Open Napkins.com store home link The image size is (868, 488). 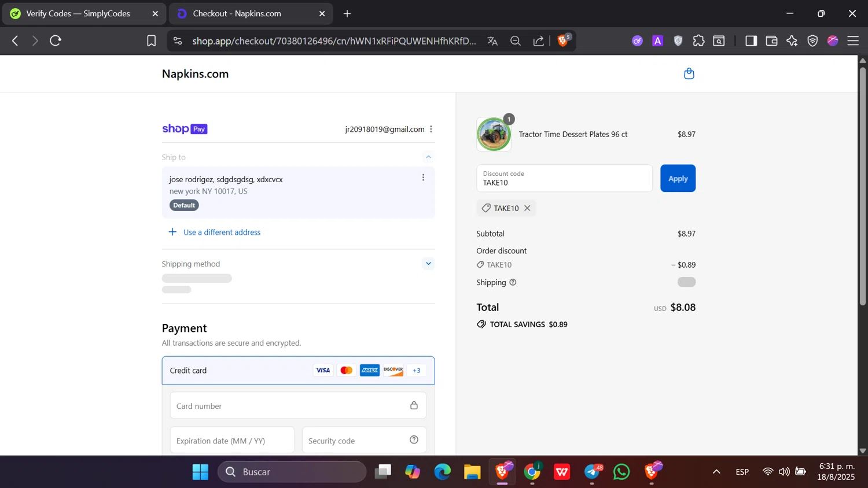[195, 73]
